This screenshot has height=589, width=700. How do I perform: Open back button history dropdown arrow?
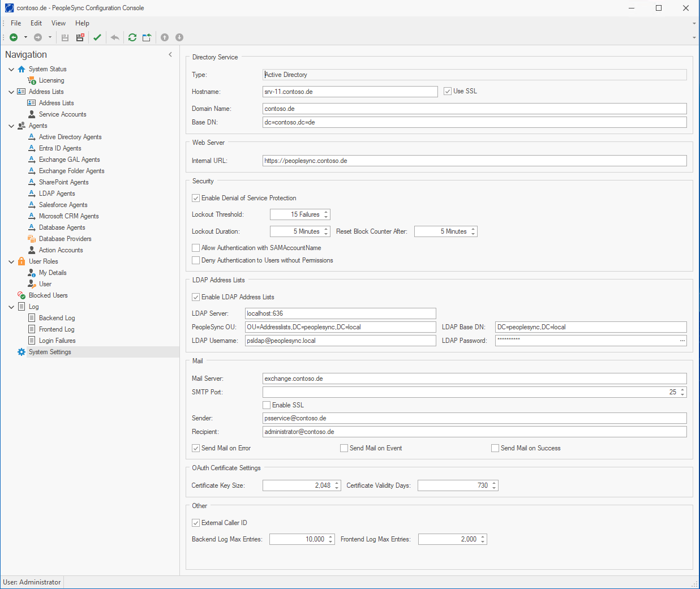[x=25, y=37]
